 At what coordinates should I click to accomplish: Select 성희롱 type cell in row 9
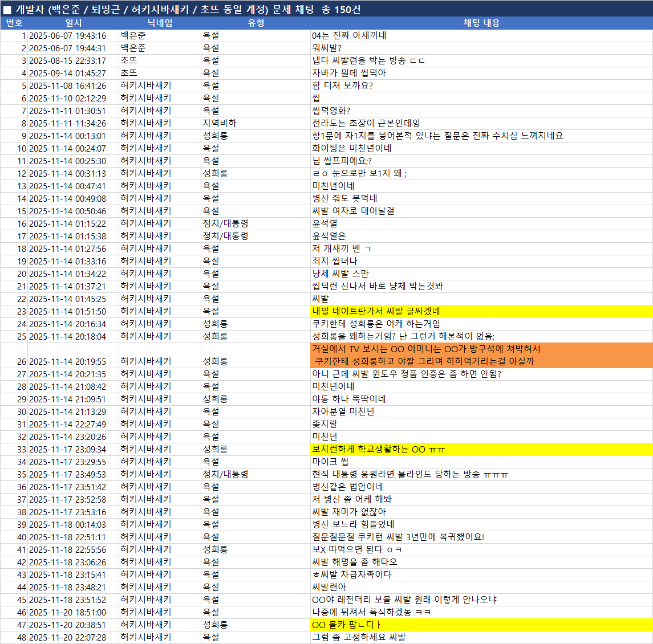(255, 136)
